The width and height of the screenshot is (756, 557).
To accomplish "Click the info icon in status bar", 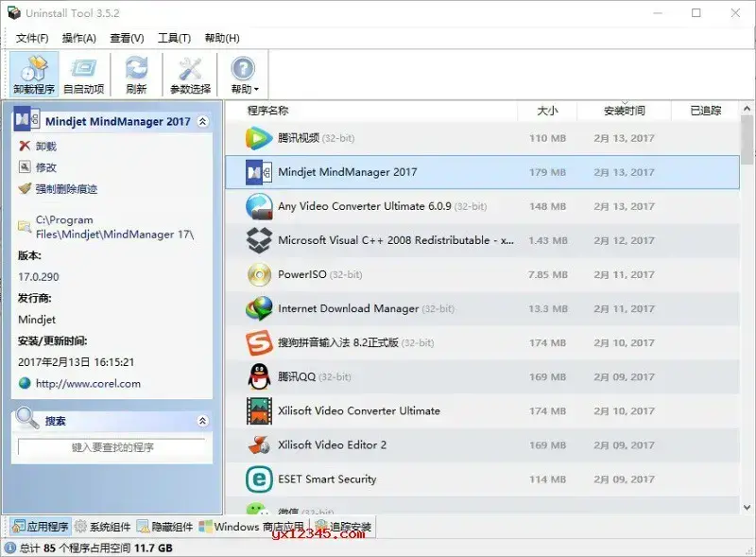I will [9, 548].
